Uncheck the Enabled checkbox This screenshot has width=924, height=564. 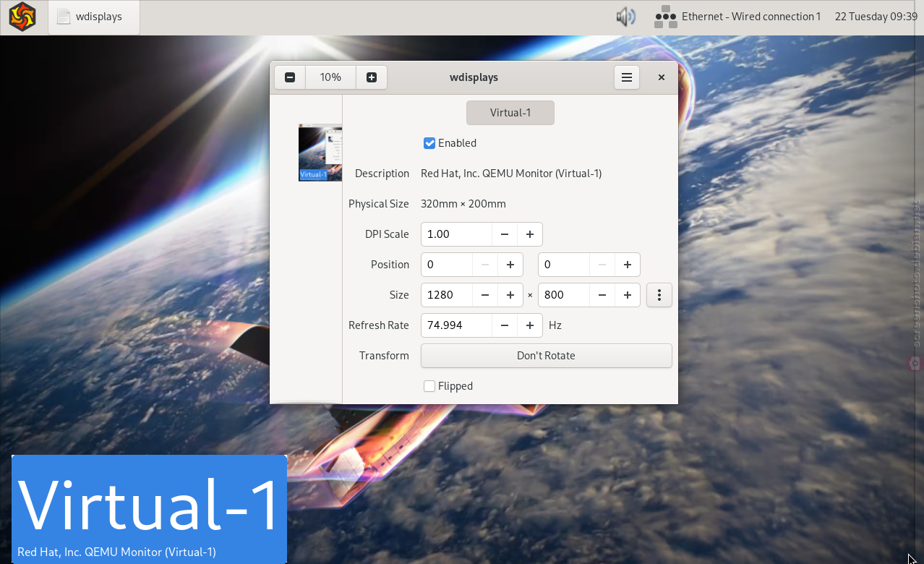(429, 143)
